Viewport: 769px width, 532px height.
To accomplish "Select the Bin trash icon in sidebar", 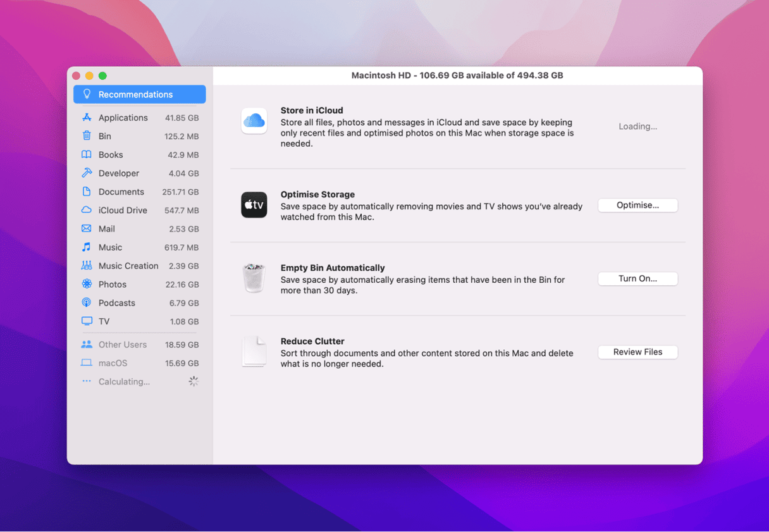I will pyautogui.click(x=87, y=136).
